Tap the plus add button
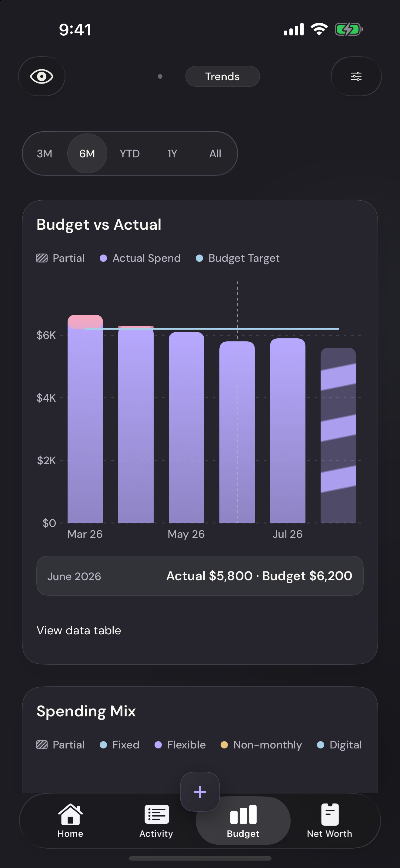This screenshot has width=400, height=868. [x=200, y=792]
